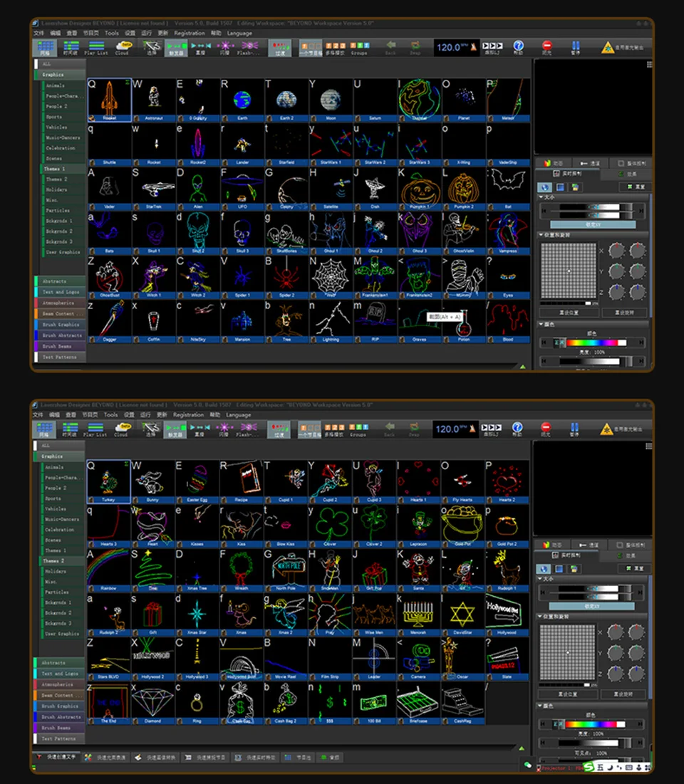Toggle single-cue mode button in top window toolbar

310,48
